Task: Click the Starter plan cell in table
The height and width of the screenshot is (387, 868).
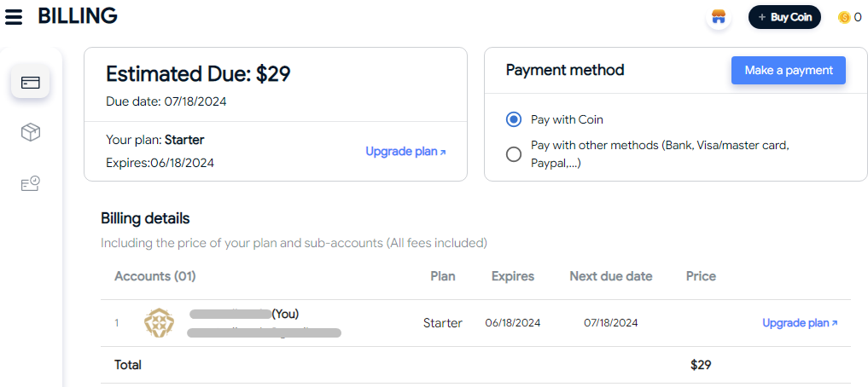Action: [443, 323]
